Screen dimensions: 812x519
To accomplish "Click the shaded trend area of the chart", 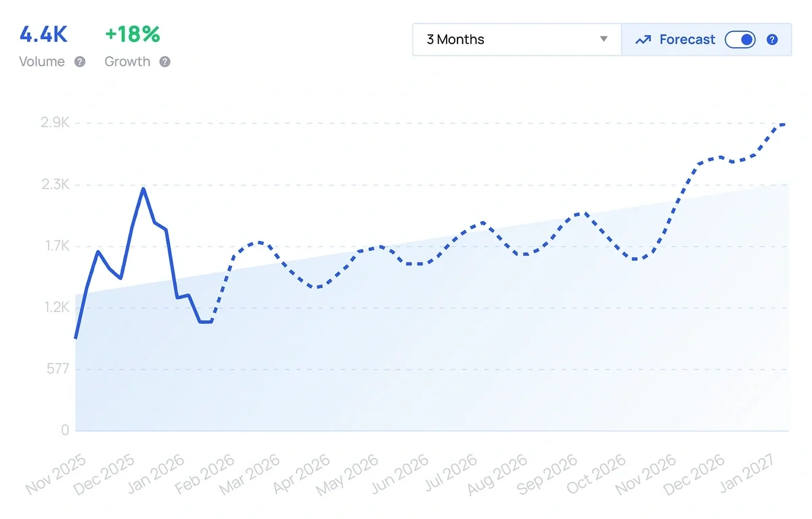I will (x=406, y=372).
